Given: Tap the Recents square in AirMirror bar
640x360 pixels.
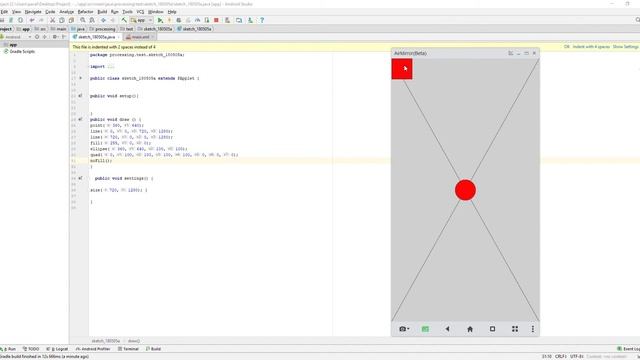Looking at the screenshot, I should click(x=492, y=329).
